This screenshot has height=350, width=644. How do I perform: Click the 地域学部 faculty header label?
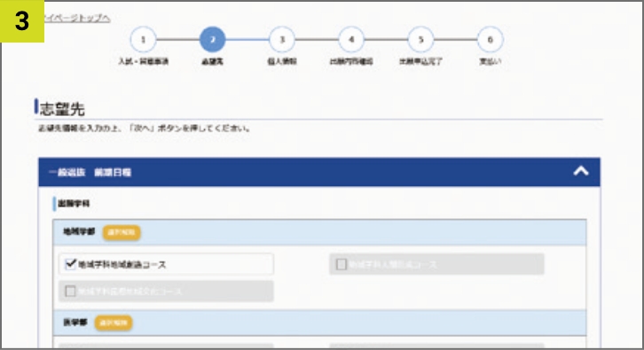pos(79,232)
